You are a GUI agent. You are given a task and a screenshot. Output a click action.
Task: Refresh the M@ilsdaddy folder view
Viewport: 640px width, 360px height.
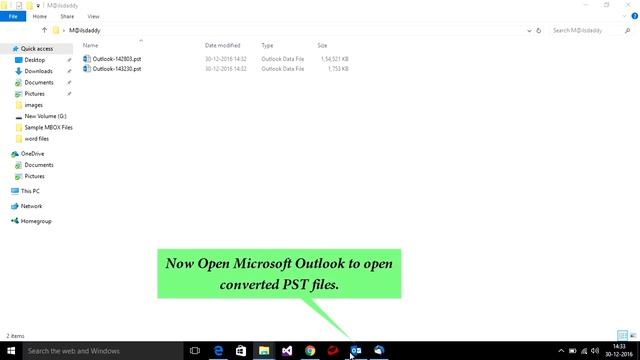538,31
